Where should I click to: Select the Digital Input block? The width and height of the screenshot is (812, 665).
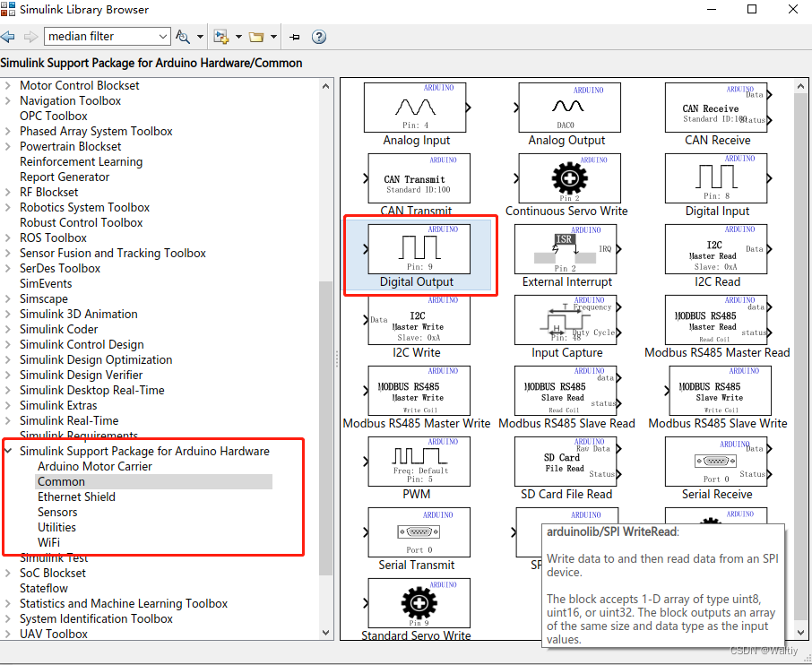coord(718,178)
